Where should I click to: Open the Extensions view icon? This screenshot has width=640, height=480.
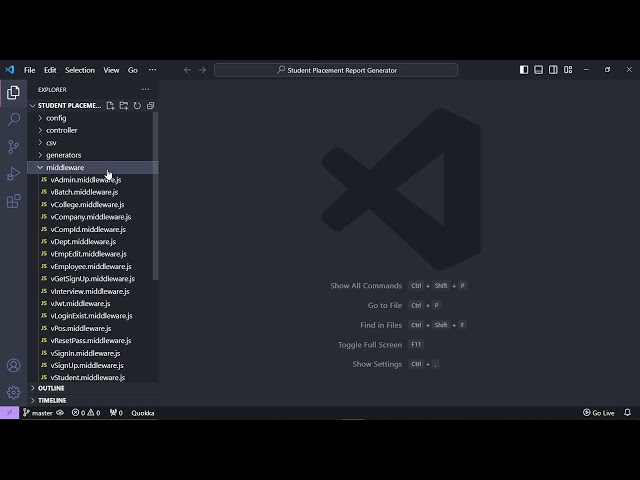click(13, 201)
